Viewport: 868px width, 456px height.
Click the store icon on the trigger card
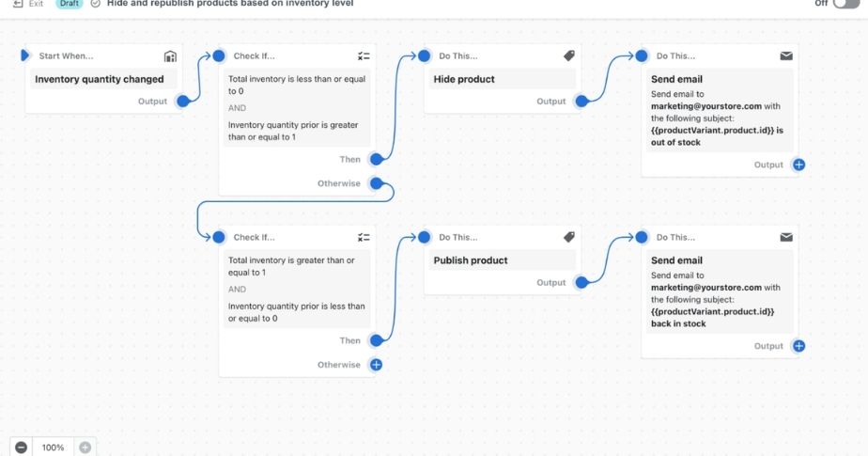coord(170,56)
